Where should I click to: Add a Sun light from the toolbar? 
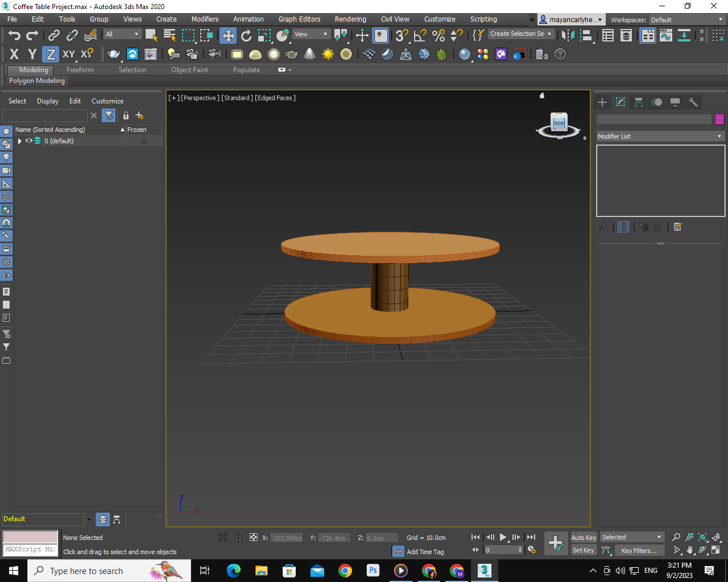tap(328, 54)
